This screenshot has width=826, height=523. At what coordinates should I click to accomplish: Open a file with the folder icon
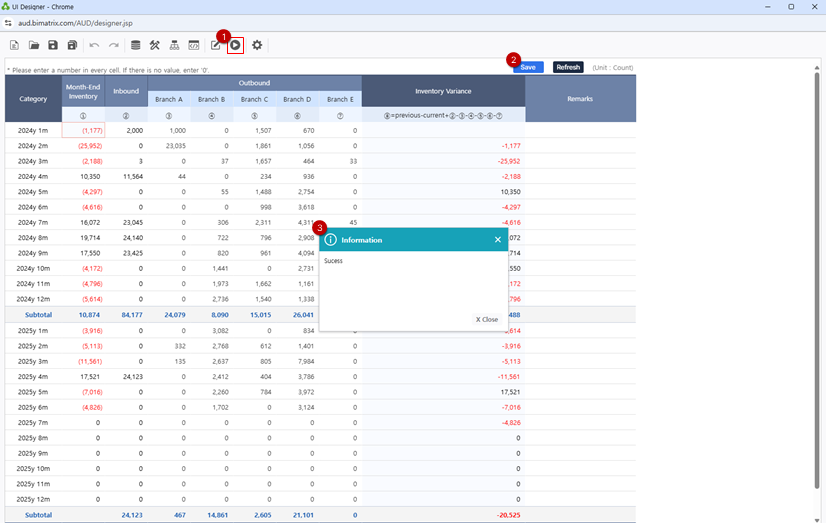[x=33, y=45]
